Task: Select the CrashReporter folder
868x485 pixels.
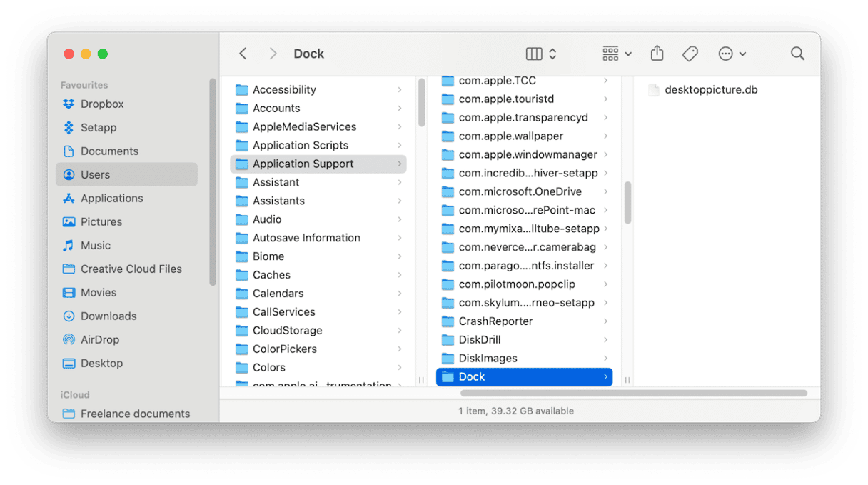Action: coord(495,321)
